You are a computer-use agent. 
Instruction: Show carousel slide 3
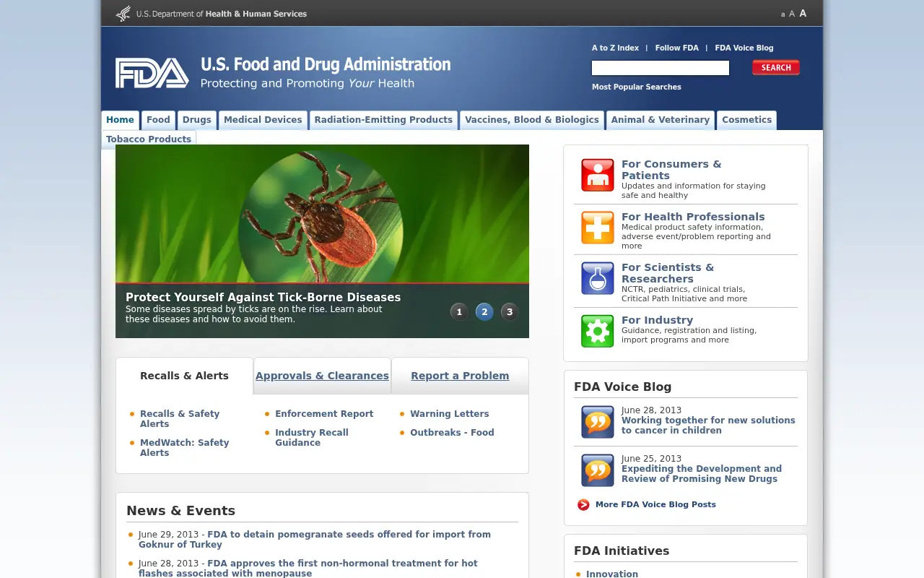[510, 312]
